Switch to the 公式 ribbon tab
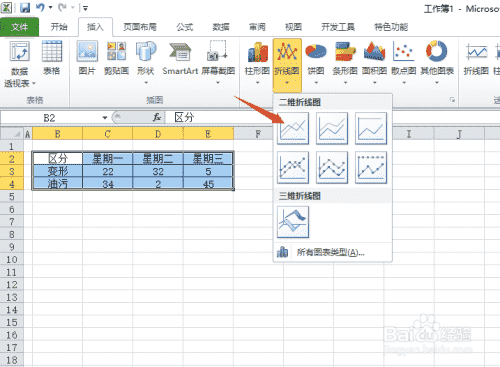The height and width of the screenshot is (367, 500). [185, 27]
